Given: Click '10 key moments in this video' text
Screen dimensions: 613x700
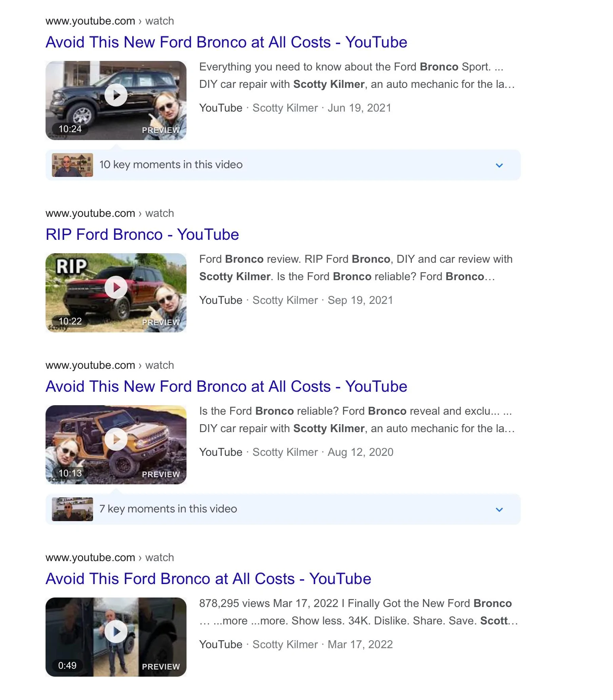Looking at the screenshot, I should [171, 165].
